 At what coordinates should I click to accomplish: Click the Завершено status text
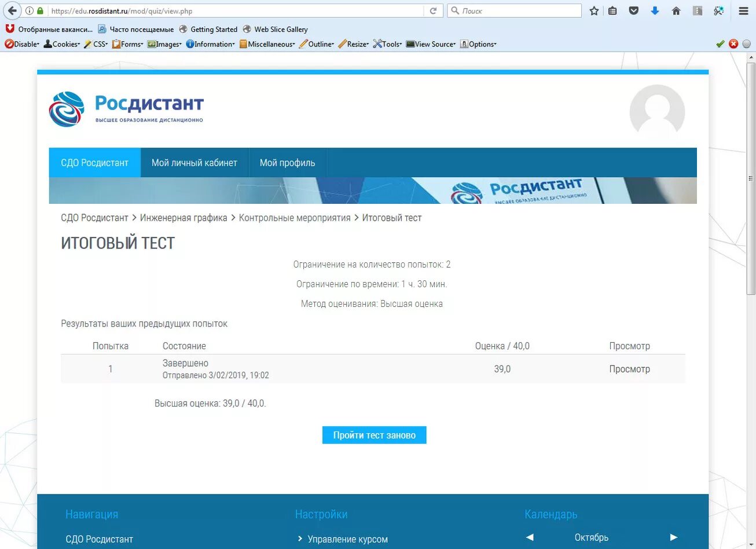[185, 363]
